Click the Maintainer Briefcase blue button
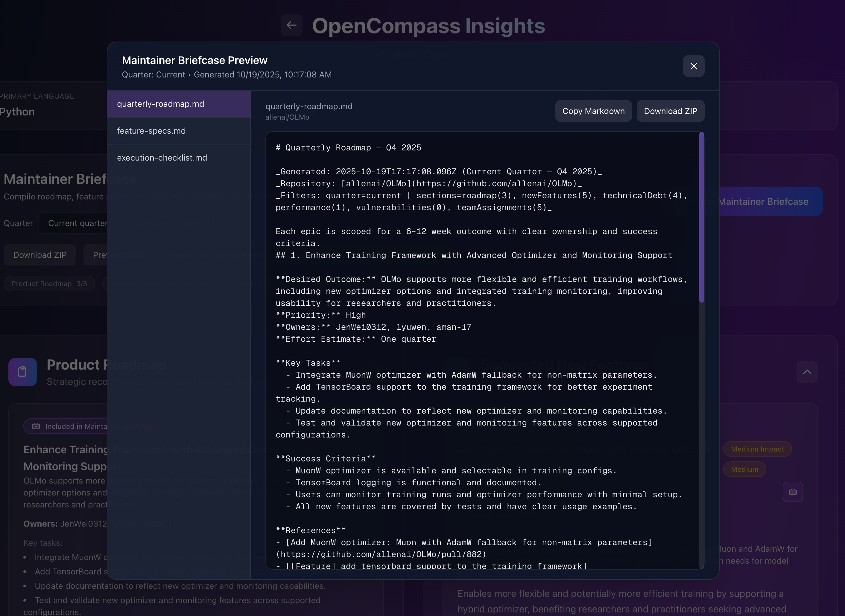The width and height of the screenshot is (845, 616). pos(768,201)
